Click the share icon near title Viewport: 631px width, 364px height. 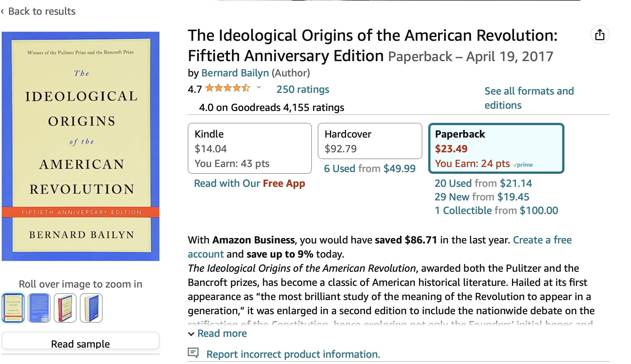point(600,35)
